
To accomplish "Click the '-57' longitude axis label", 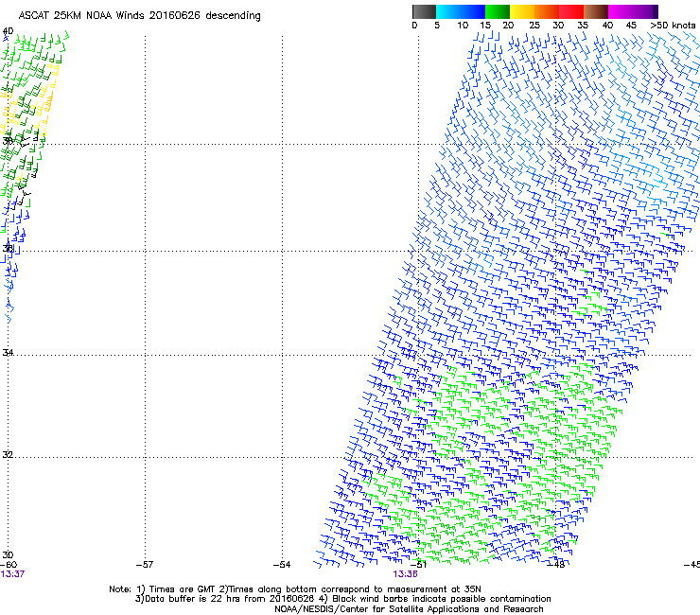I will (x=145, y=565).
